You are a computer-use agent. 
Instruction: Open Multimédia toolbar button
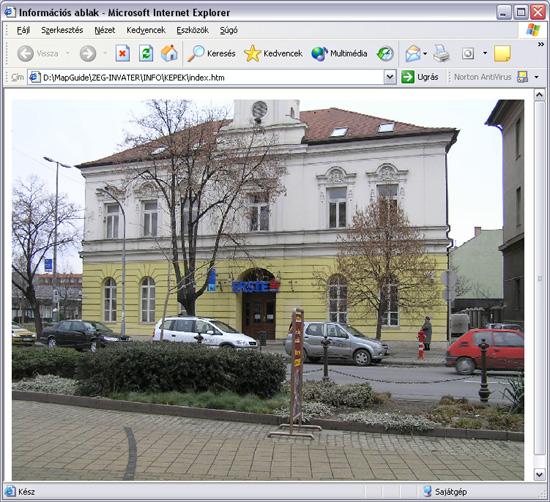[x=339, y=54]
